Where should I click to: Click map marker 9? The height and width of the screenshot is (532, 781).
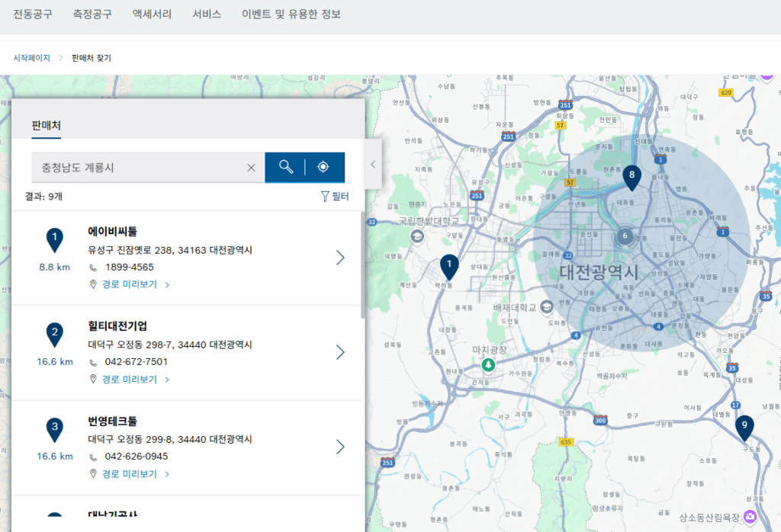(x=744, y=428)
